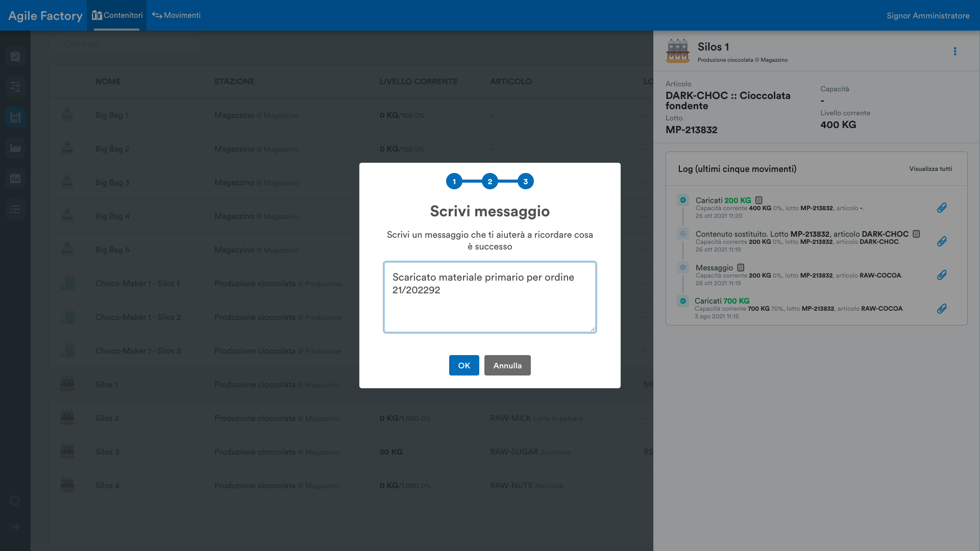980x551 pixels.
Task: Click the lot value MP-213832 in panel
Action: (x=691, y=130)
